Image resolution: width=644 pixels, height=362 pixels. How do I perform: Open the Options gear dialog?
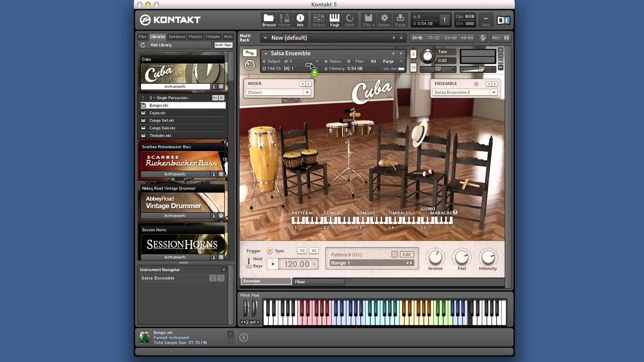(384, 20)
